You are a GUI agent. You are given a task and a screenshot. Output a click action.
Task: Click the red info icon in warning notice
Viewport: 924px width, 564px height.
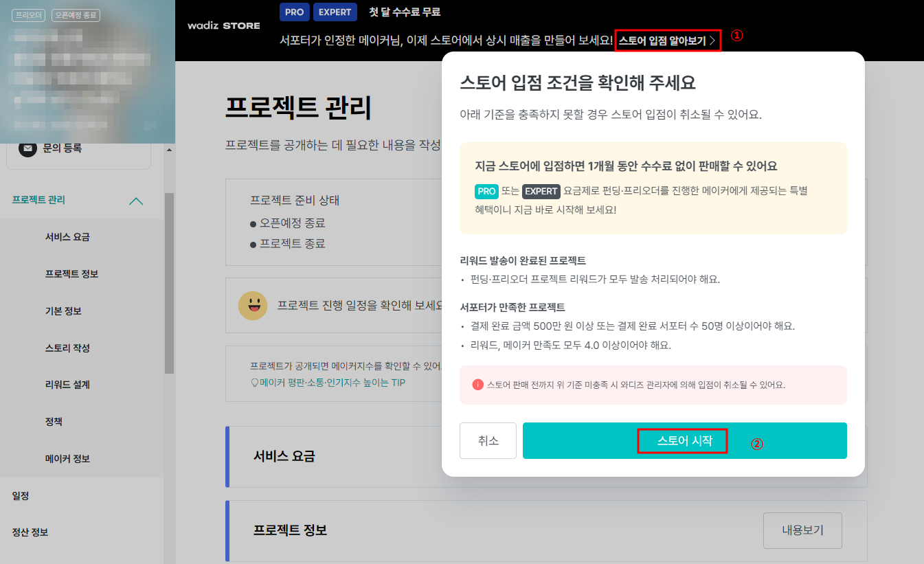coord(477,385)
